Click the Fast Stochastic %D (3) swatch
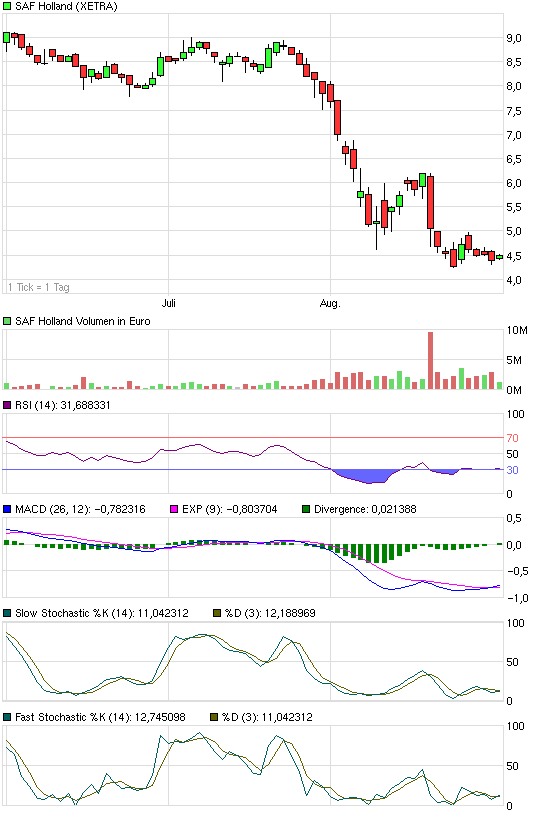Image resolution: width=545 pixels, height=814 pixels. click(x=213, y=717)
